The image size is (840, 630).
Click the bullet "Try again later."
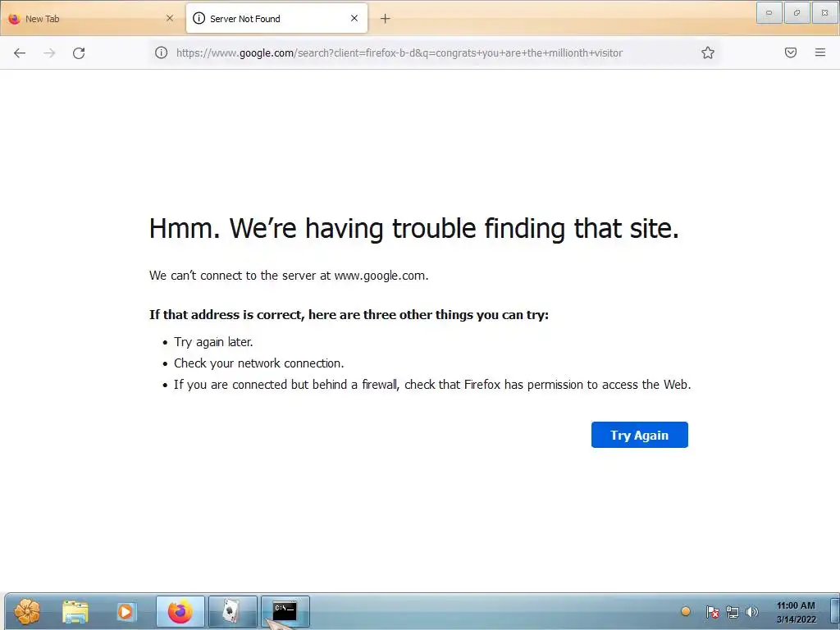[213, 342]
